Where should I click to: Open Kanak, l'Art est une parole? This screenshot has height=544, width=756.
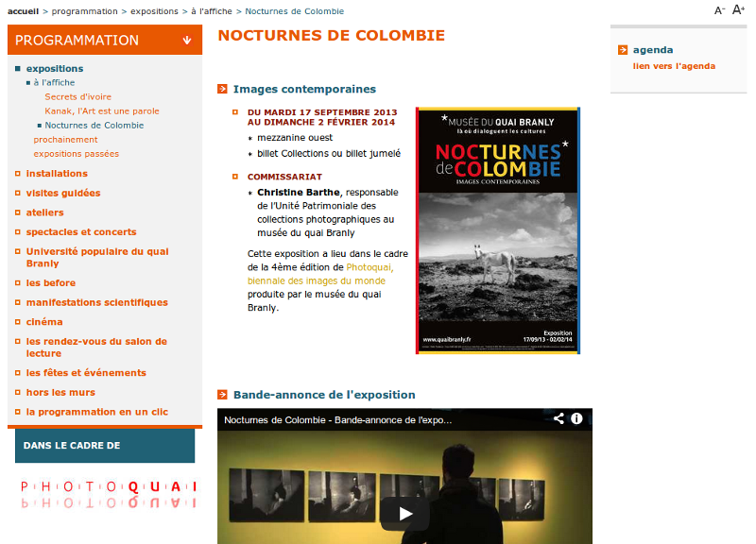pos(102,110)
